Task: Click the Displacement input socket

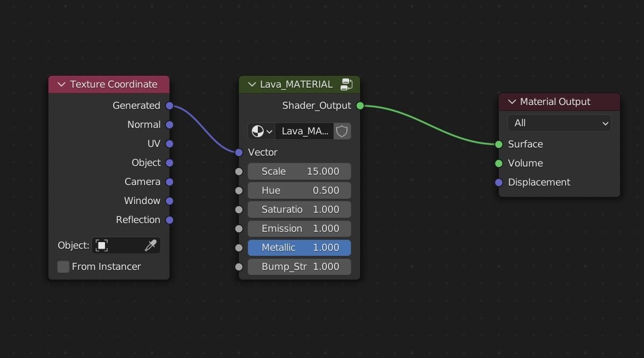Action: pos(499,182)
